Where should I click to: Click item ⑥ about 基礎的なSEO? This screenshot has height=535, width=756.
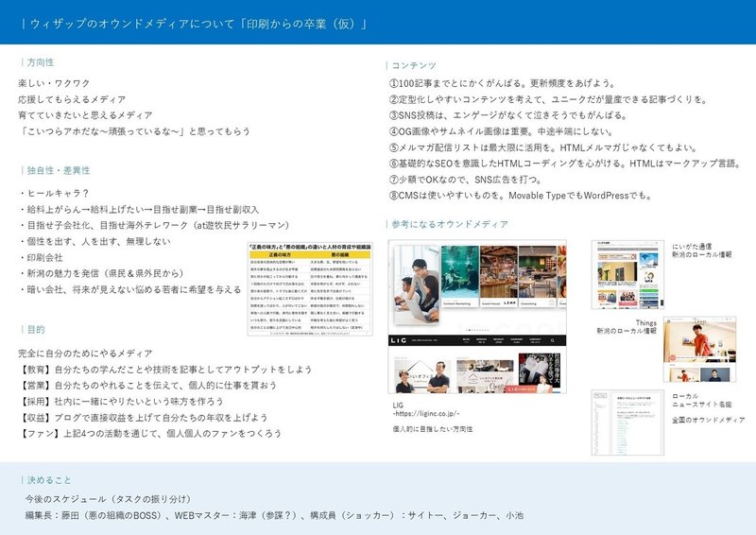565,164
